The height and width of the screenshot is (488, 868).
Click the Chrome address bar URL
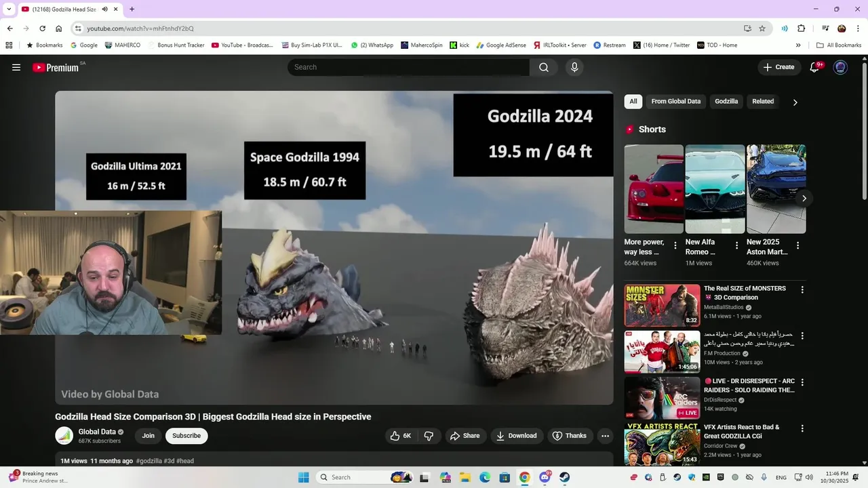[140, 28]
